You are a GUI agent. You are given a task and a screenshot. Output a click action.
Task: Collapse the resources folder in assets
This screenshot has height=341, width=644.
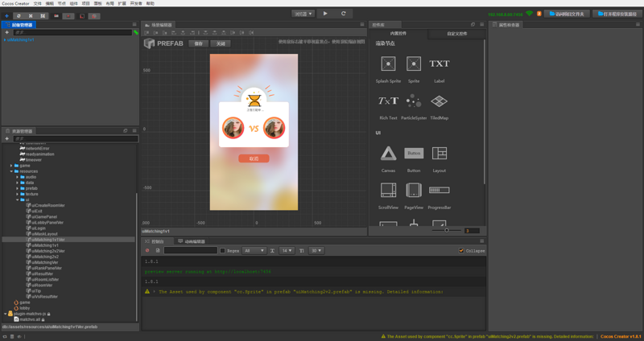pyautogui.click(x=11, y=171)
